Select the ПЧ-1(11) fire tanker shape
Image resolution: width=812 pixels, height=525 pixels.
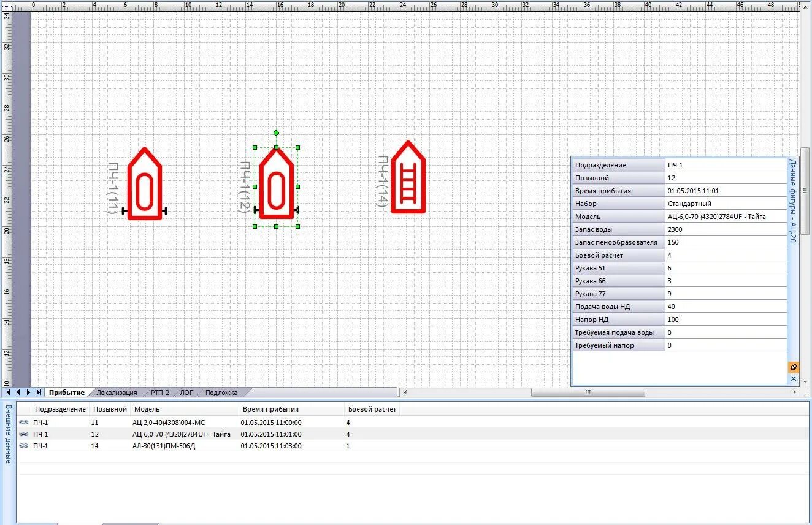pyautogui.click(x=145, y=184)
